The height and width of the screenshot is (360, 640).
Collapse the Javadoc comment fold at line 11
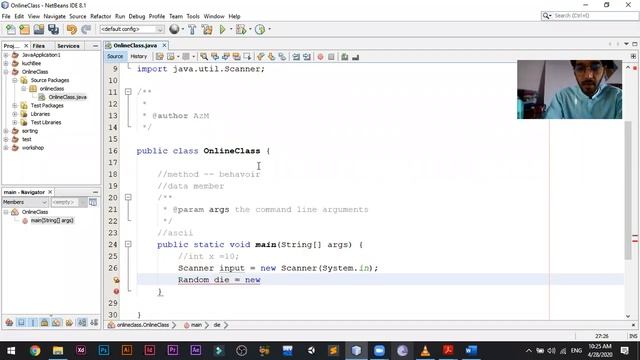[128, 92]
